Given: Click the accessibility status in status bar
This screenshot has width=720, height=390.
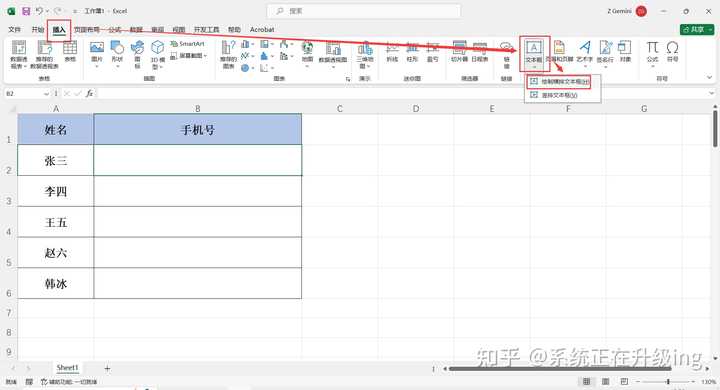Looking at the screenshot, I should point(69,382).
